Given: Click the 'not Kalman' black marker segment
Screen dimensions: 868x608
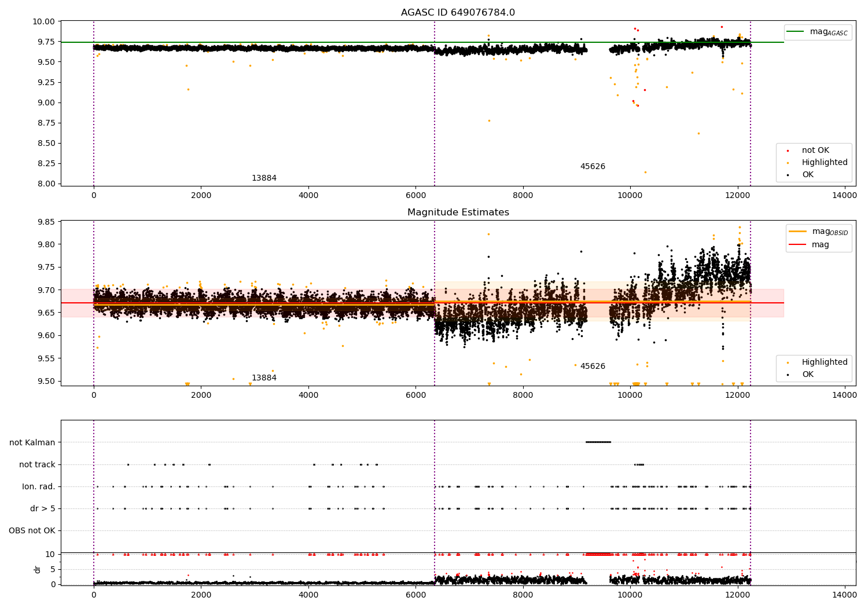Looking at the screenshot, I should (x=598, y=442).
